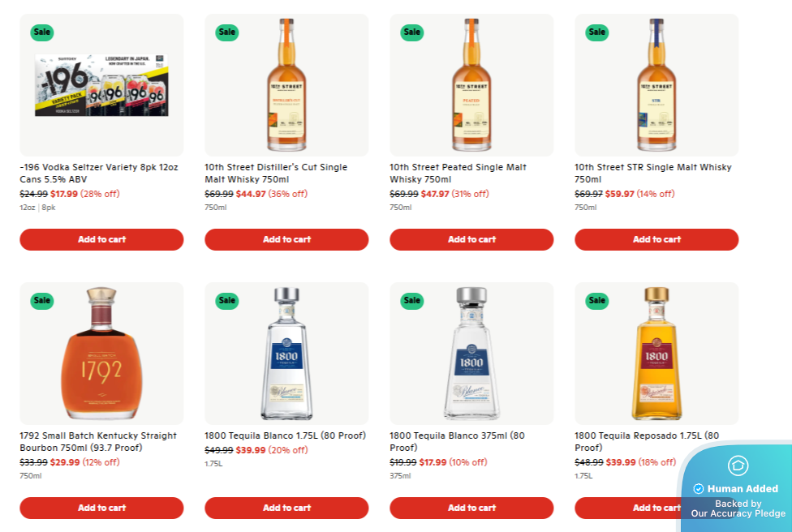Add 1800 Tequila Blanco 1.75L to cart
The height and width of the screenshot is (532, 792).
point(286,508)
